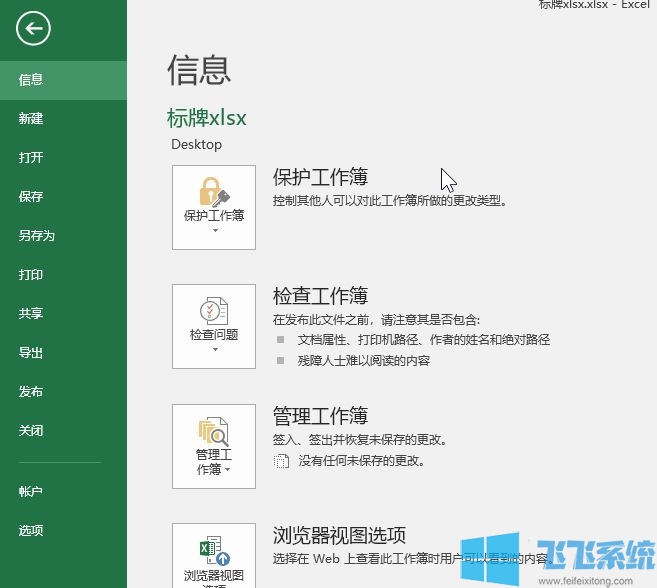Click the Check for Issues document icon
This screenshot has height=588, width=657.
pos(214,309)
